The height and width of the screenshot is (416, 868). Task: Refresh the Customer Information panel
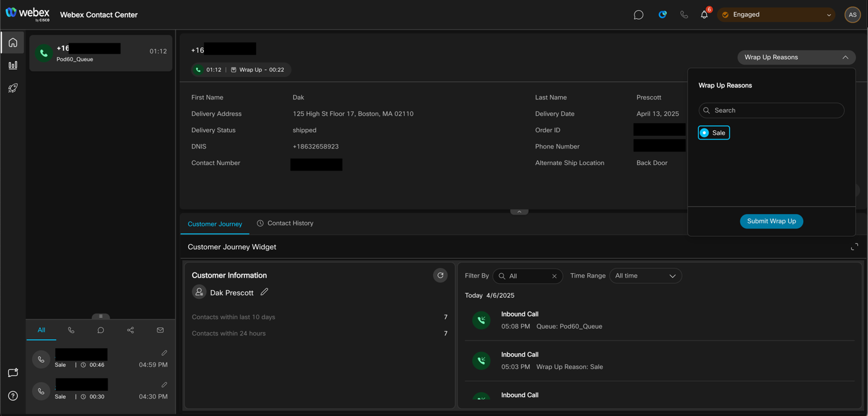pos(440,276)
